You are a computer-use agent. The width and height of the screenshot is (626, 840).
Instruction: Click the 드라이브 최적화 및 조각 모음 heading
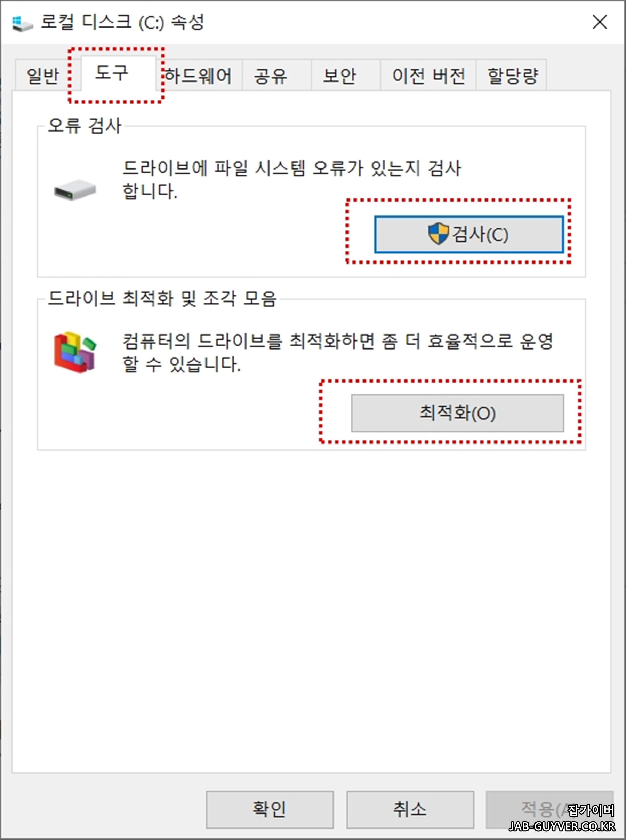[x=162, y=298]
